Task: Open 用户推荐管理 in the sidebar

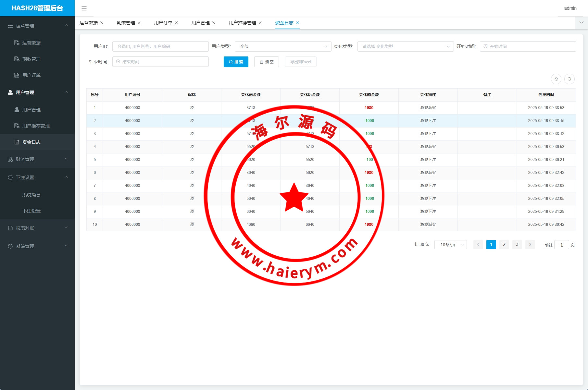Action: point(36,126)
